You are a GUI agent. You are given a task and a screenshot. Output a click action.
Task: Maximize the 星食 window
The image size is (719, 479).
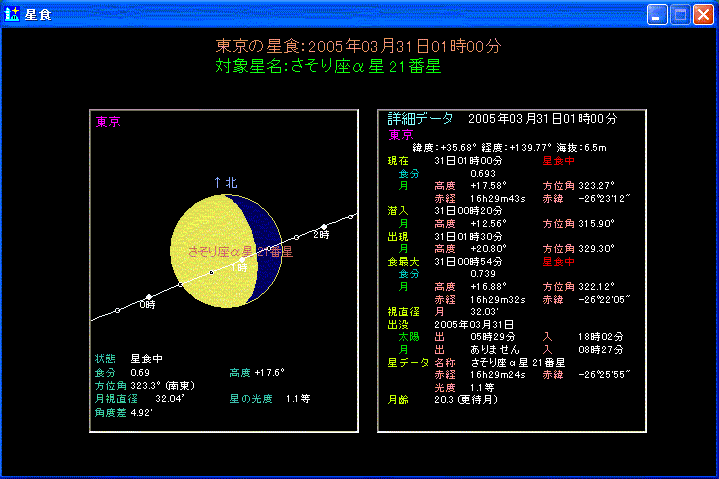point(680,14)
